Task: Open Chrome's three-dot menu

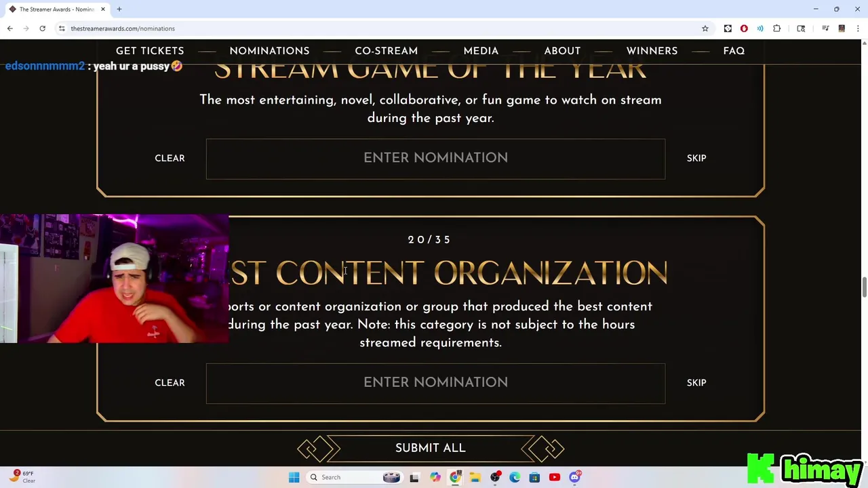Action: 858,28
